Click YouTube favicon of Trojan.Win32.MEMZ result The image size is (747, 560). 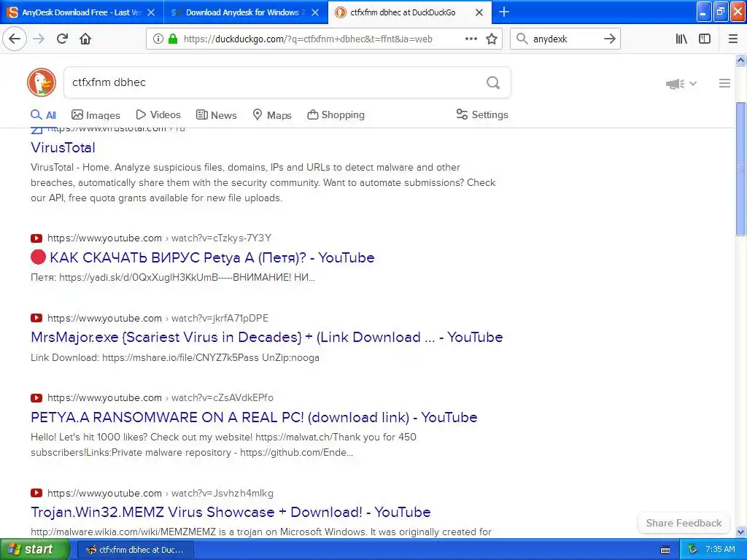pyautogui.click(x=36, y=493)
